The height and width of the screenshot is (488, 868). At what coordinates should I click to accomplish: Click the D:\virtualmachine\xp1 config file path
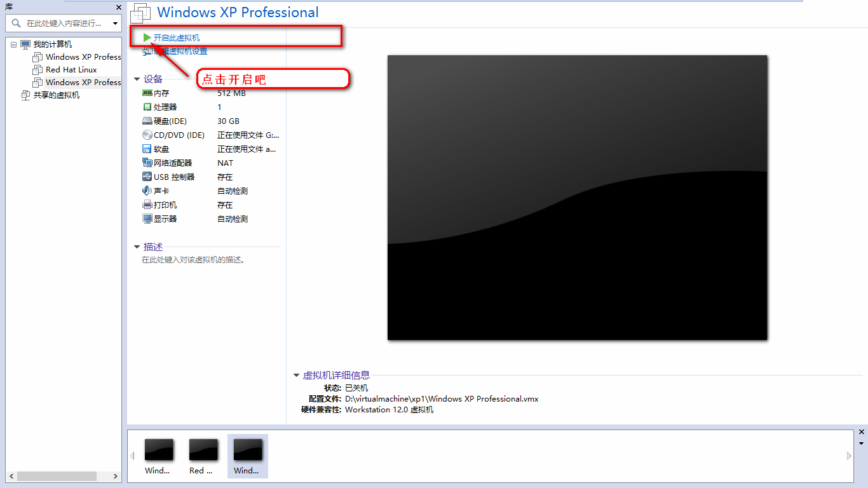click(x=442, y=399)
